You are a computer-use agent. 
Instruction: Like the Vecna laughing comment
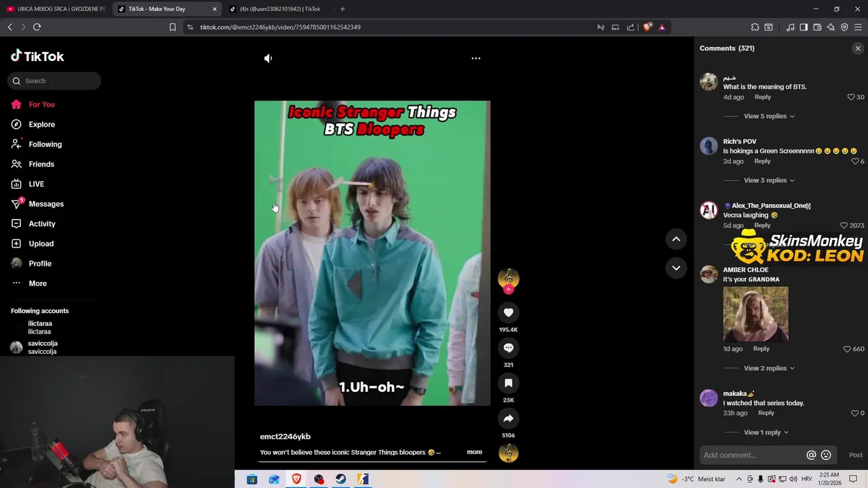[x=844, y=225]
